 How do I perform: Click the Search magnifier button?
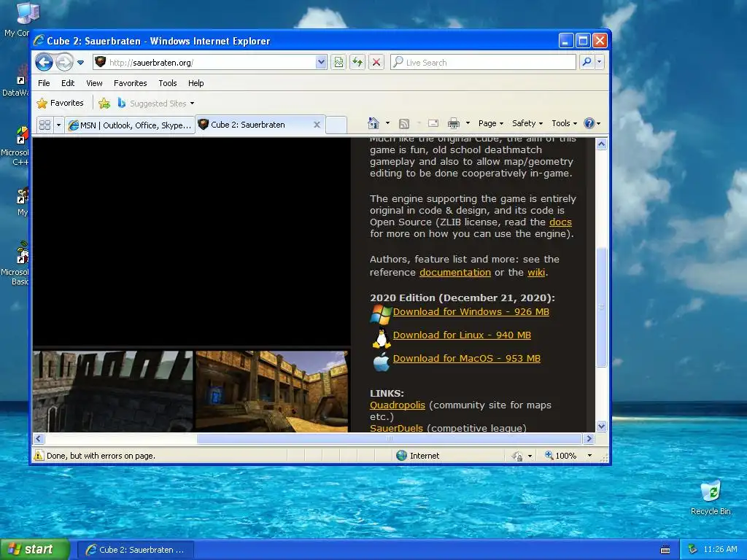587,62
